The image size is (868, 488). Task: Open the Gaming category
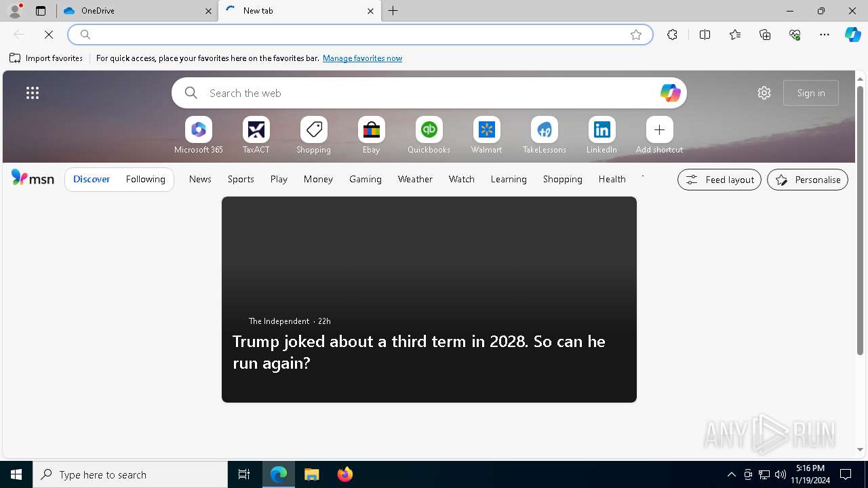pos(366,179)
